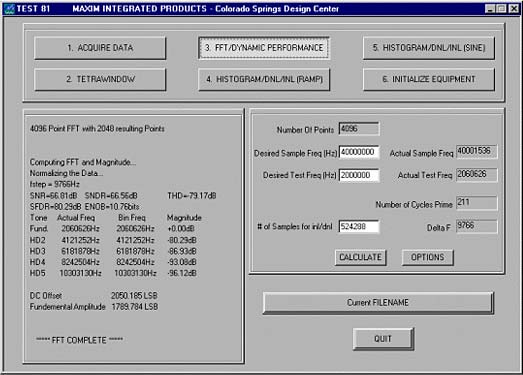The image size is (523, 375).
Task: Click the Actual Sample Freq value box
Action: 477,151
